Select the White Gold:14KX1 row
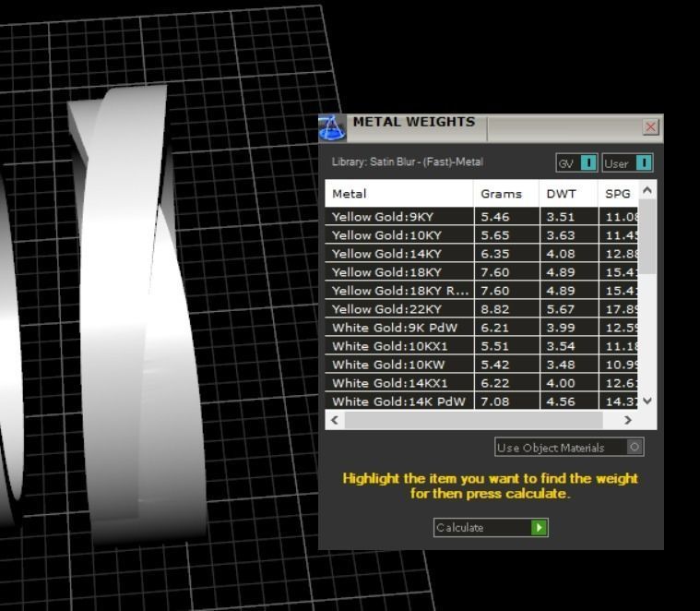The width and height of the screenshot is (700, 611). (x=481, y=383)
